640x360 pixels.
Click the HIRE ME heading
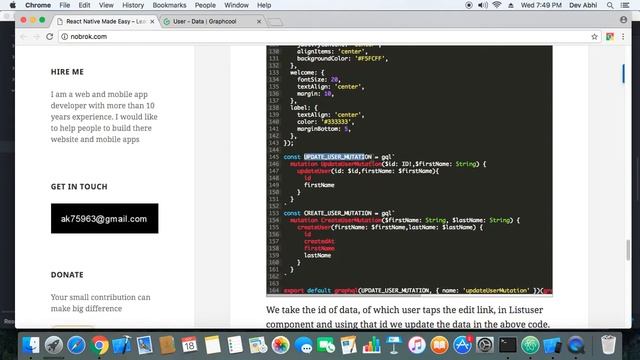coord(67,72)
